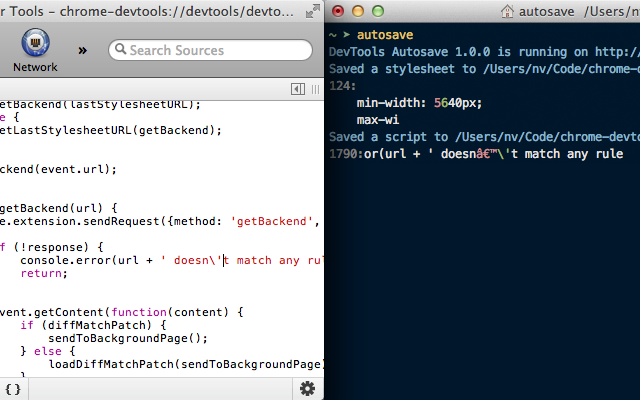
Task: Click the 'max-wi' text in terminal
Action: tap(378, 120)
